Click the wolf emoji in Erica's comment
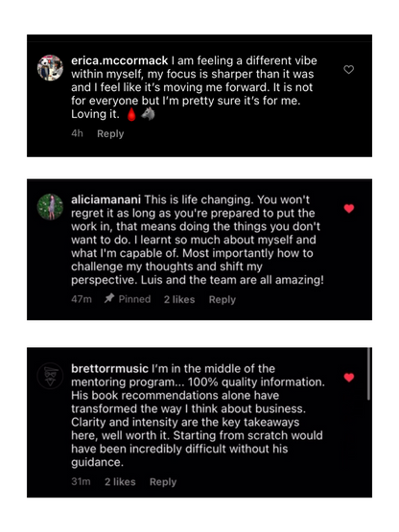399x532 pixels. pos(148,114)
